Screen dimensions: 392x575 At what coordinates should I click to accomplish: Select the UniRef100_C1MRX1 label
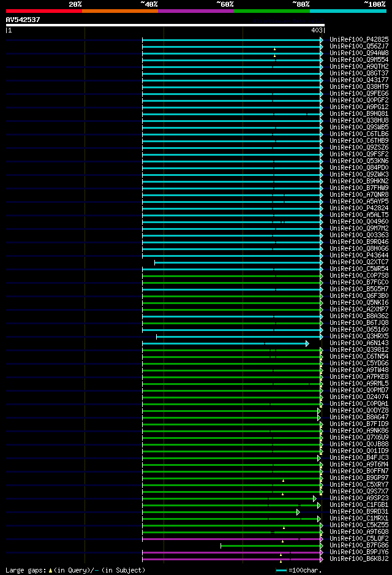point(359,519)
